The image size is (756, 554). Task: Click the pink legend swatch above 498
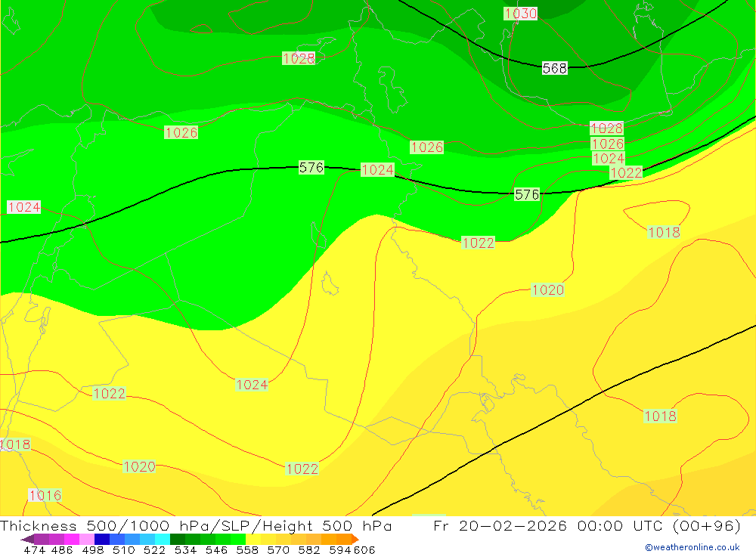click(87, 539)
